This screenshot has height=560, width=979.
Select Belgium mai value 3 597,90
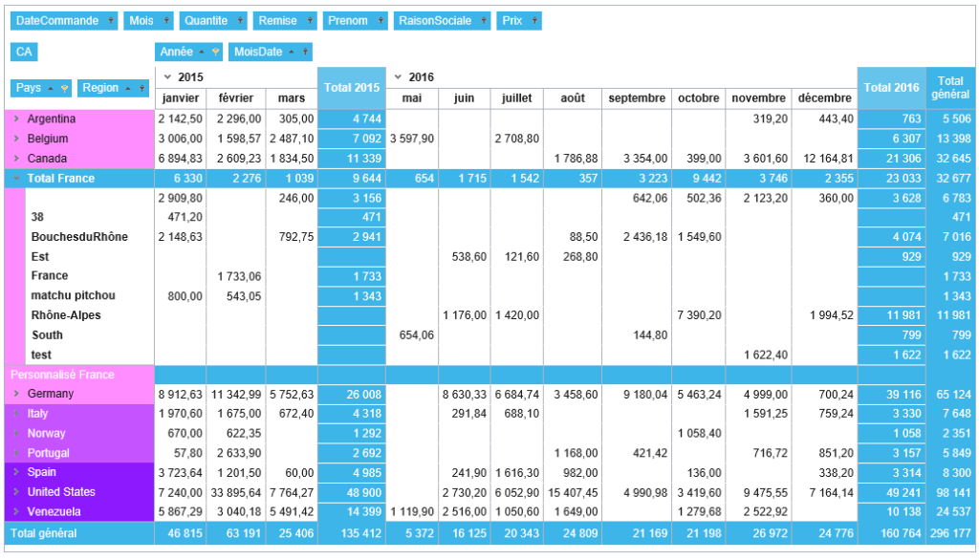click(x=411, y=139)
